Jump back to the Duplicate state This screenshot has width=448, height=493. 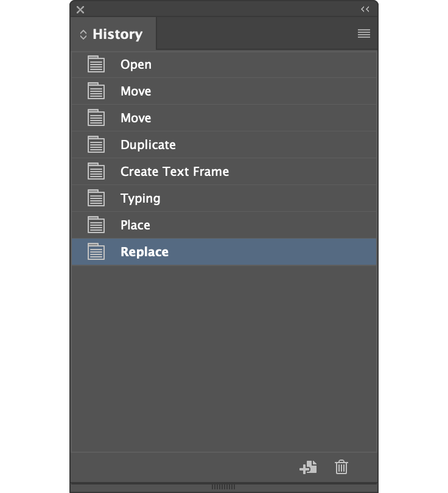[x=148, y=145]
